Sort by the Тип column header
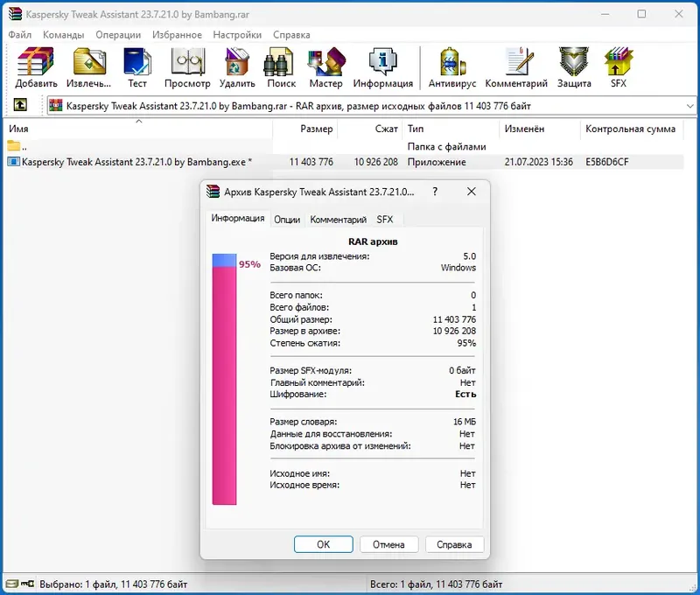Screen dimensions: 700x595 pyautogui.click(x=451, y=129)
